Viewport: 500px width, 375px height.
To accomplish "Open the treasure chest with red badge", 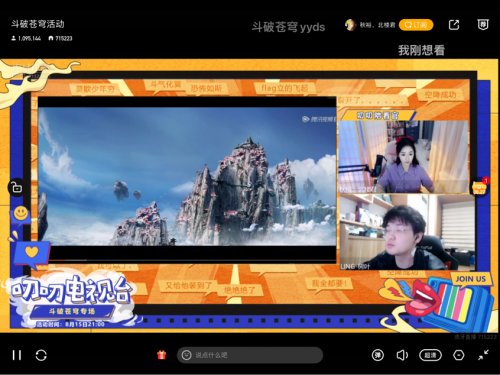I will [x=480, y=187].
